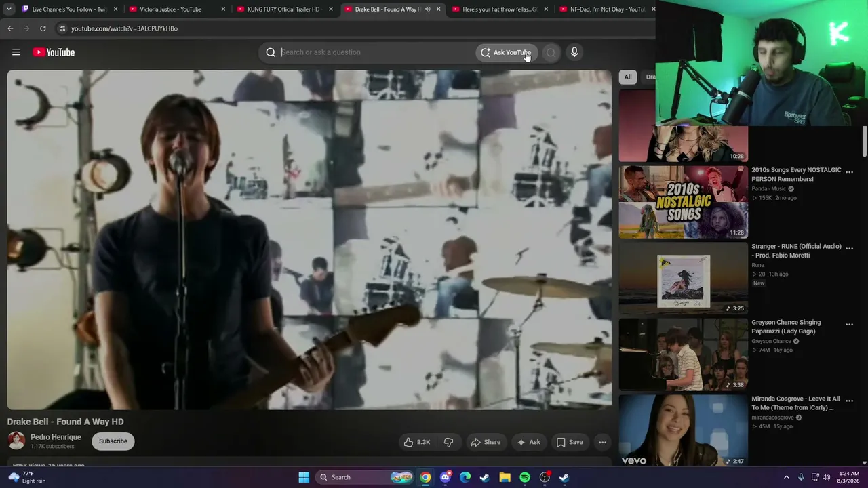This screenshot has width=868, height=488.
Task: Expand the Chrome tab search dropdown
Action: coord(9,9)
